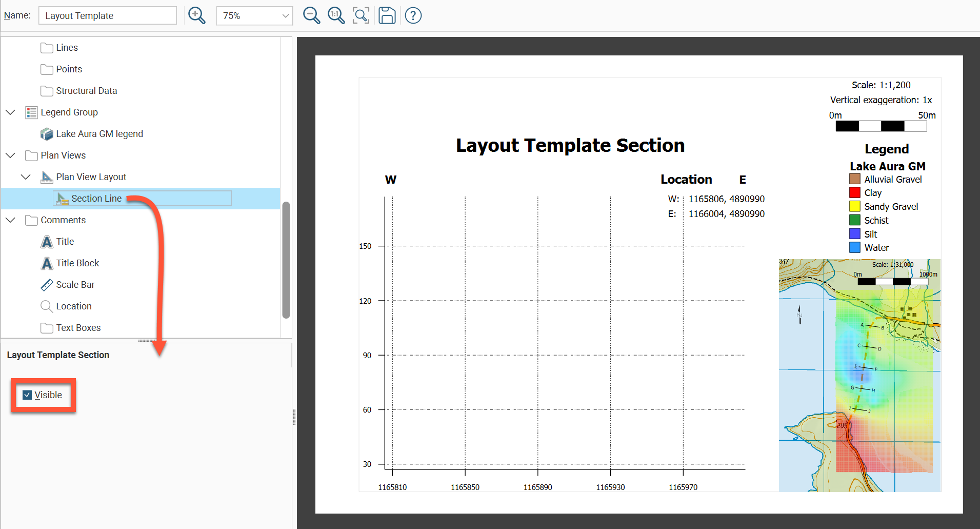This screenshot has width=980, height=529.
Task: Open the Structural Data folder
Action: click(86, 91)
